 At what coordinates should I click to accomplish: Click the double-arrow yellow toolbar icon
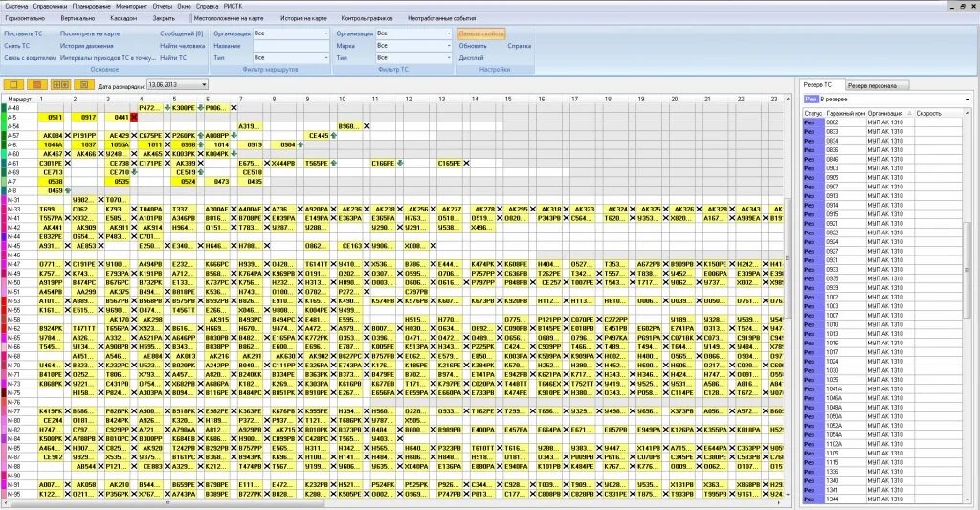click(60, 85)
